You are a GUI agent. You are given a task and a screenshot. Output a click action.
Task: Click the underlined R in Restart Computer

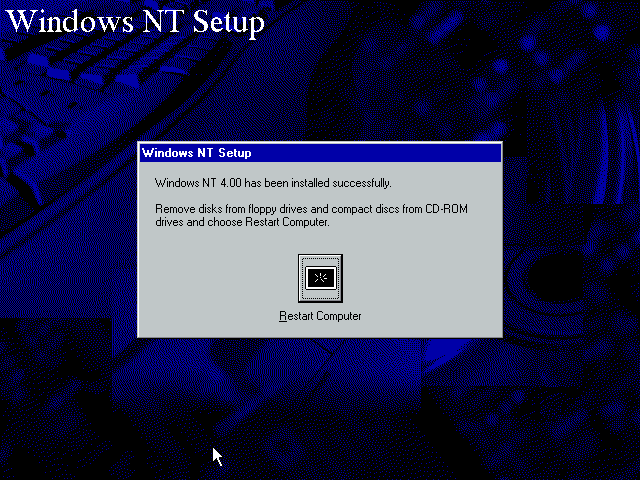coord(283,316)
